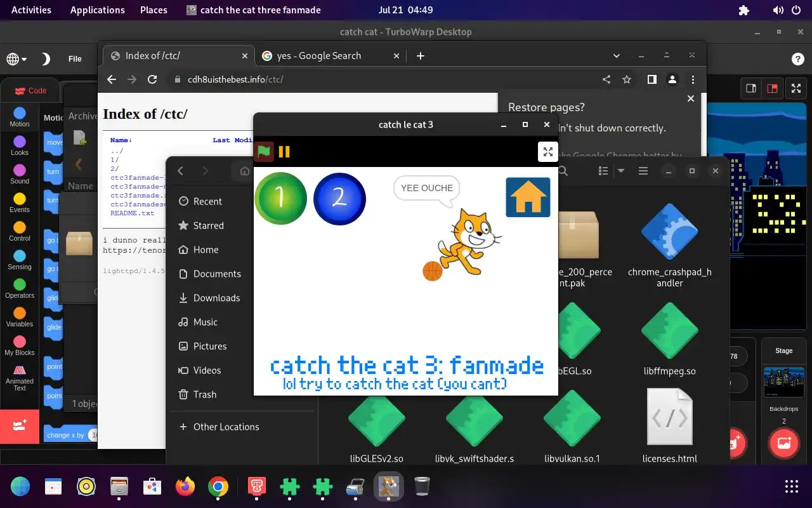This screenshot has width=812, height=508.
Task: Open Chrome three-dot menu
Action: tap(693, 79)
